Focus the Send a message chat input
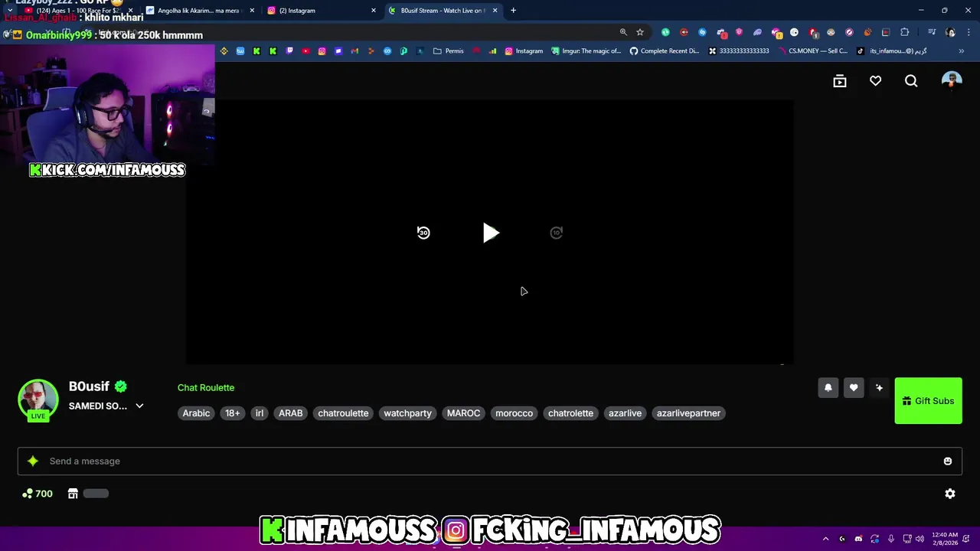 (489, 461)
